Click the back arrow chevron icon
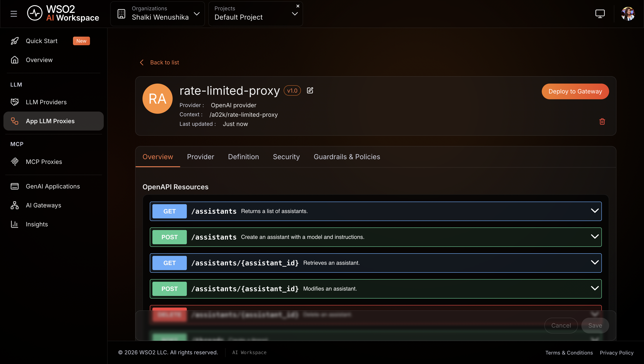 click(x=142, y=62)
